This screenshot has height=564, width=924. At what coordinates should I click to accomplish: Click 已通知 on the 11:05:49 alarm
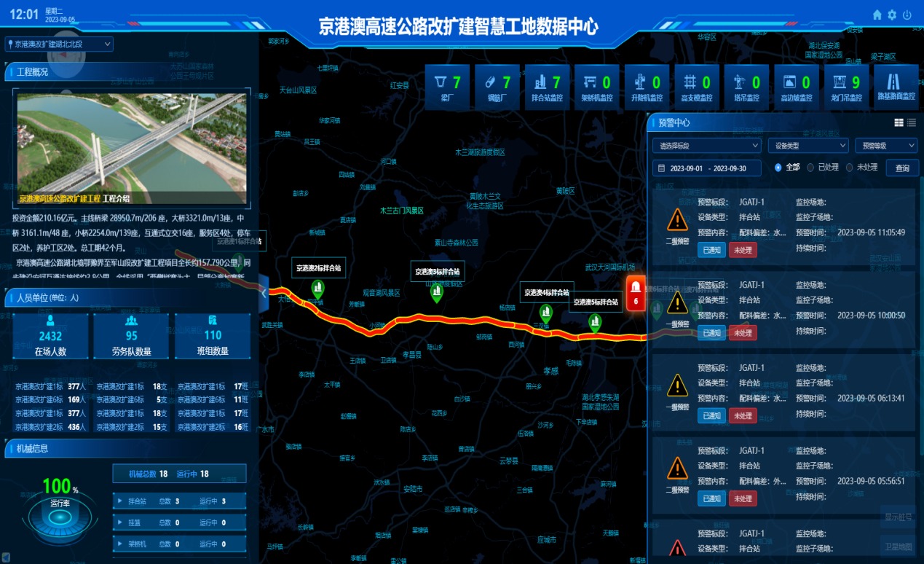click(711, 250)
